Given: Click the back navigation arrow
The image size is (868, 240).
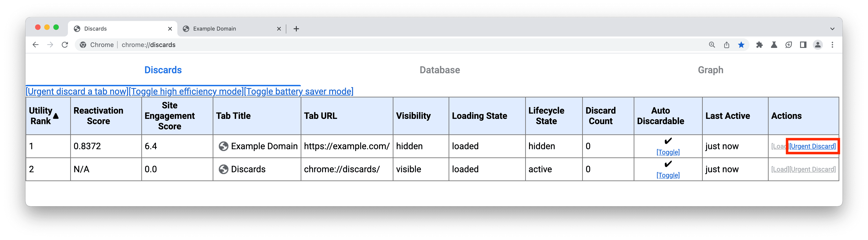Looking at the screenshot, I should (36, 44).
